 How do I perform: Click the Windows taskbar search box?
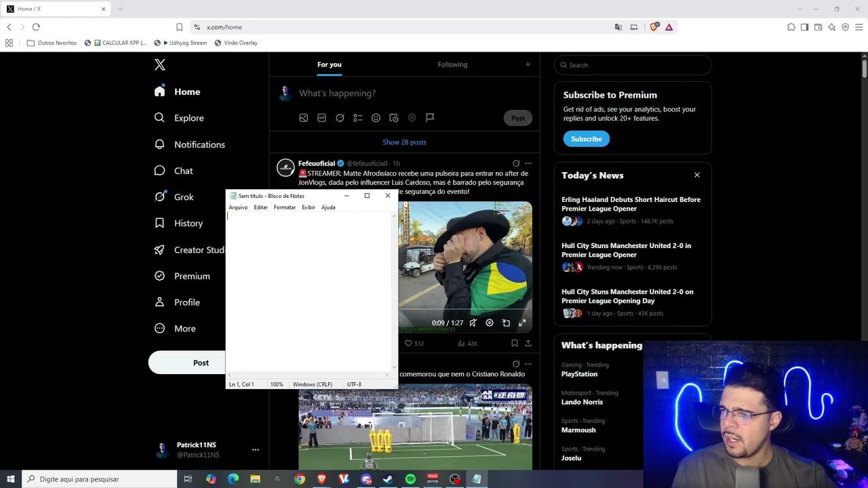100,479
